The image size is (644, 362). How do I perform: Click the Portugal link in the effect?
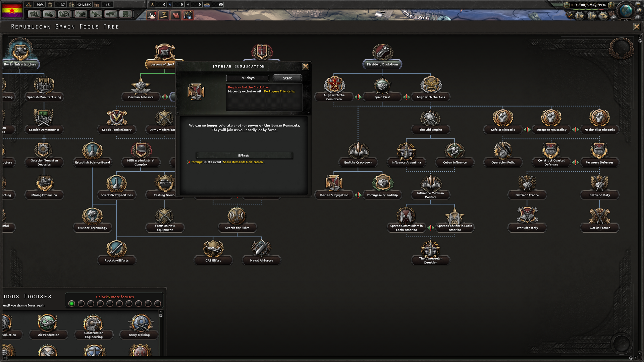point(197,162)
